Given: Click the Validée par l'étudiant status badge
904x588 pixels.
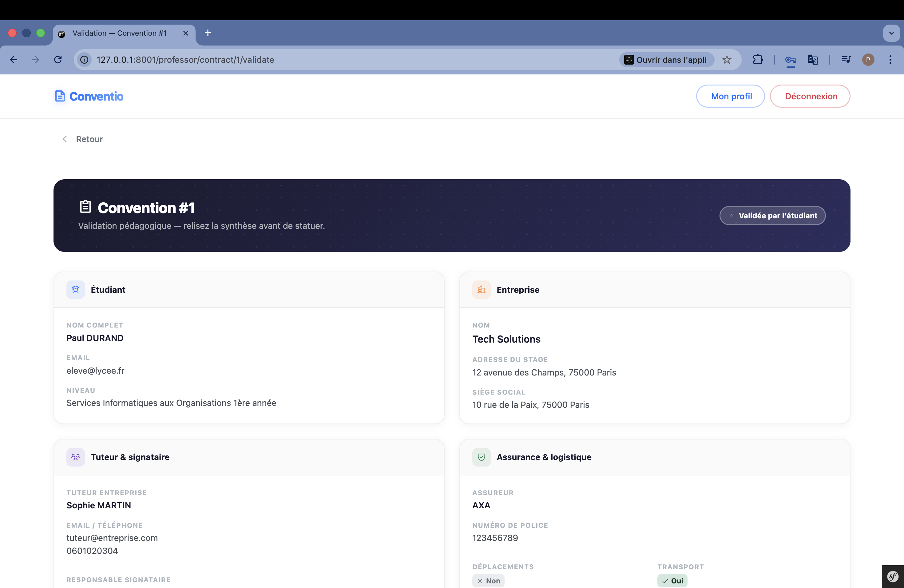Looking at the screenshot, I should pos(772,216).
